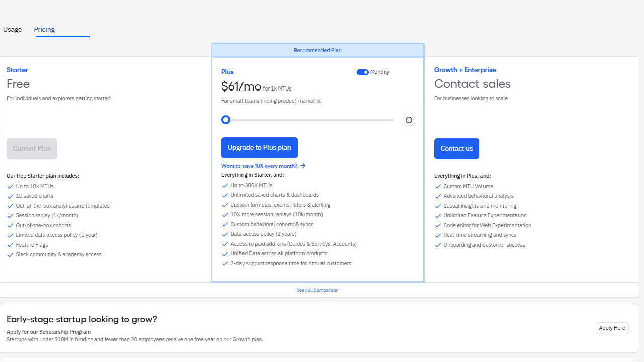
Task: Open the 'See Full Comparison' link
Action: 317,290
